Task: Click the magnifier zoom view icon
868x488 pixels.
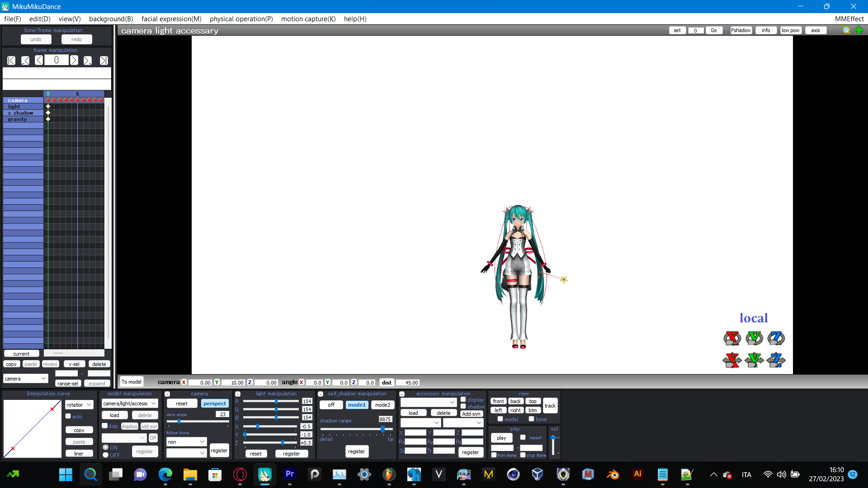Action: click(x=846, y=30)
